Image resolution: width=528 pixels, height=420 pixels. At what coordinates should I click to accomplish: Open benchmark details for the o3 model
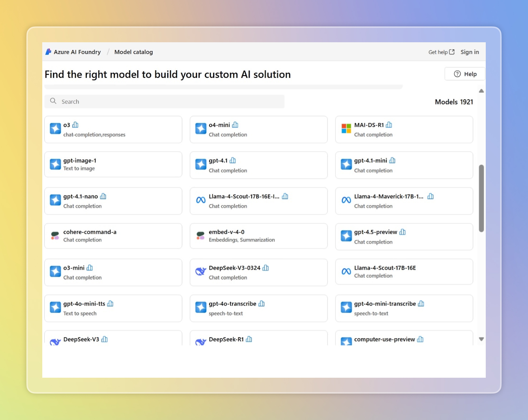(x=75, y=125)
